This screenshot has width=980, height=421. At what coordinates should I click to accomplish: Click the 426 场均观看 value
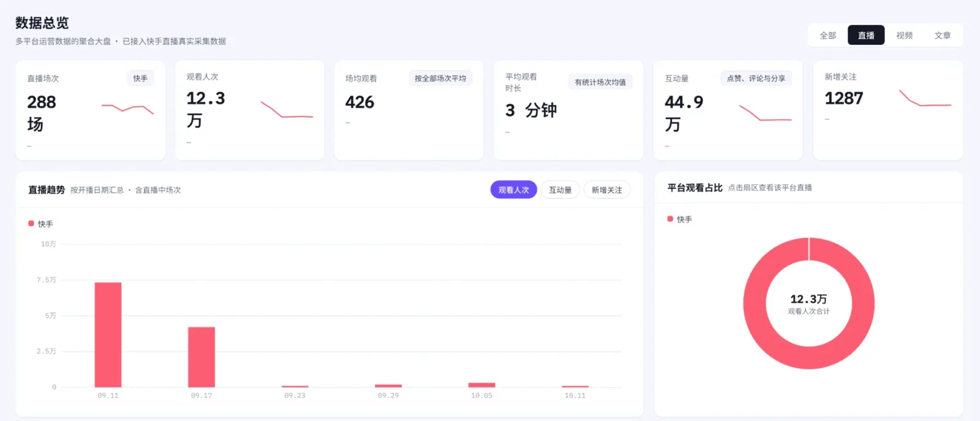[360, 102]
